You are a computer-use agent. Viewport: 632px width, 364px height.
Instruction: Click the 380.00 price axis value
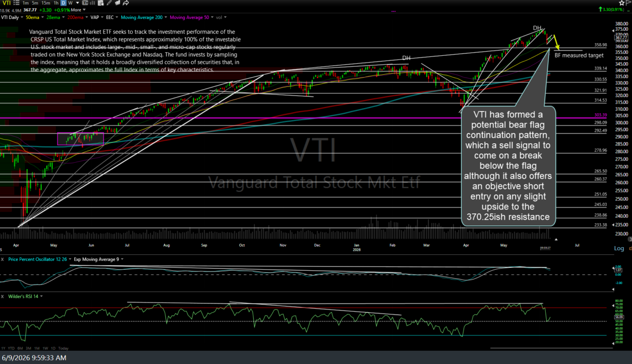coord(621,24)
